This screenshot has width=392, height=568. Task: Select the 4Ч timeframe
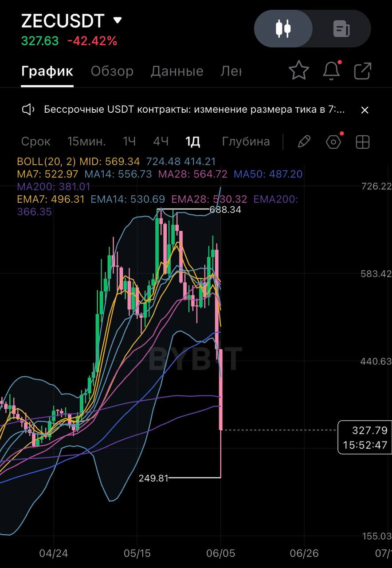point(161,142)
